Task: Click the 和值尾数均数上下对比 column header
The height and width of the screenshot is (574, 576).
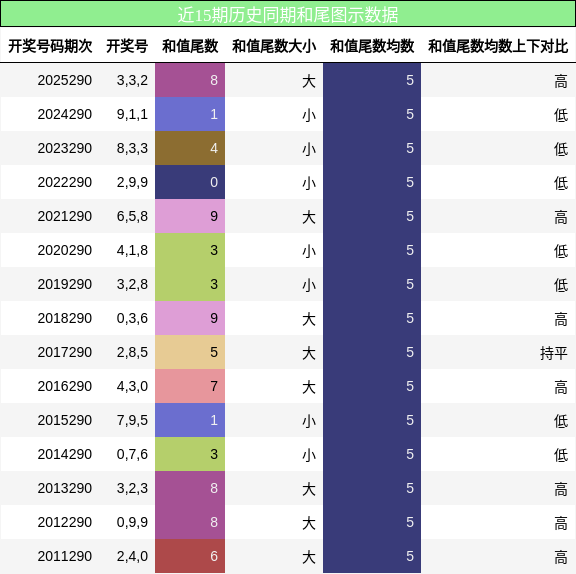Action: [498, 46]
